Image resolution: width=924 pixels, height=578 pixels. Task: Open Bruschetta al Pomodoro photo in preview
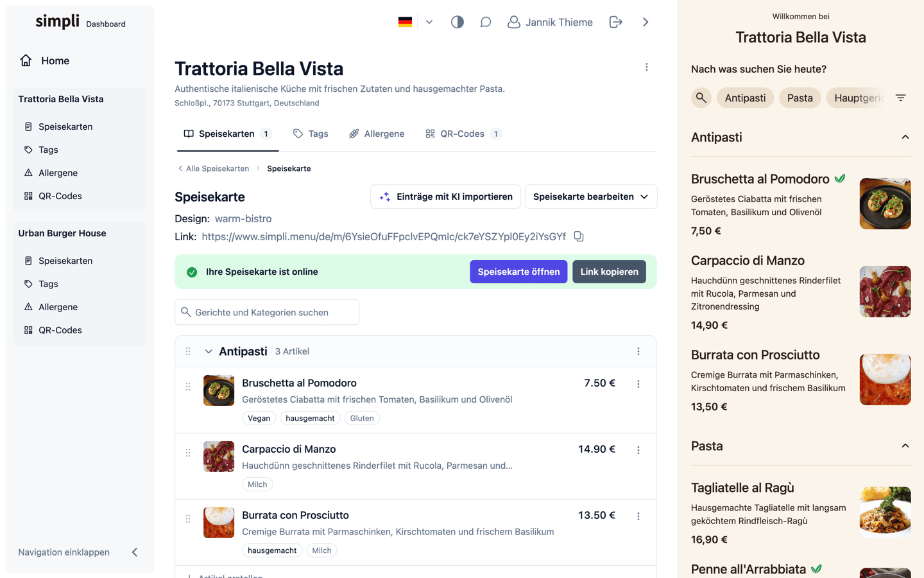[x=885, y=204]
